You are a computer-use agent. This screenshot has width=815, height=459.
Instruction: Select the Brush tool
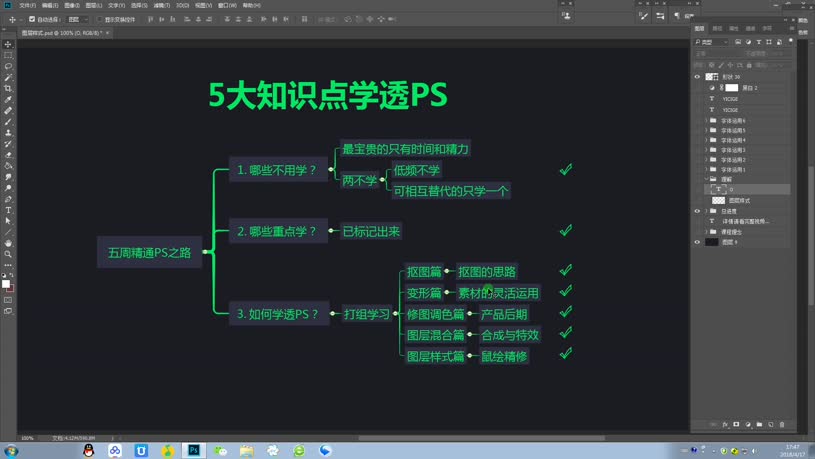[8, 122]
